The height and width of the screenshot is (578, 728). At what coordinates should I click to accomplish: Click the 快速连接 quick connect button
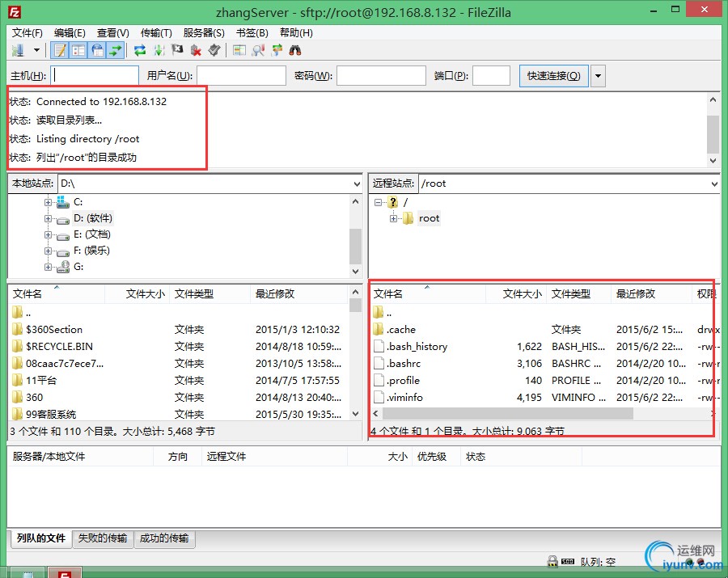coord(553,76)
